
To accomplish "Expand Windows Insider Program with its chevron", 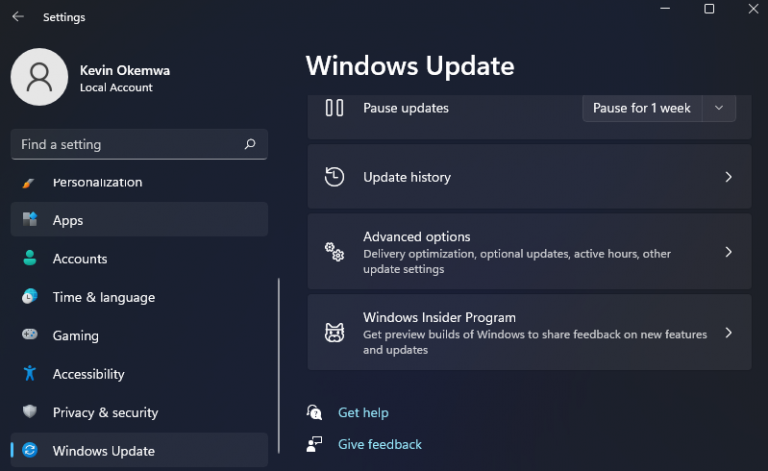I will click(728, 333).
